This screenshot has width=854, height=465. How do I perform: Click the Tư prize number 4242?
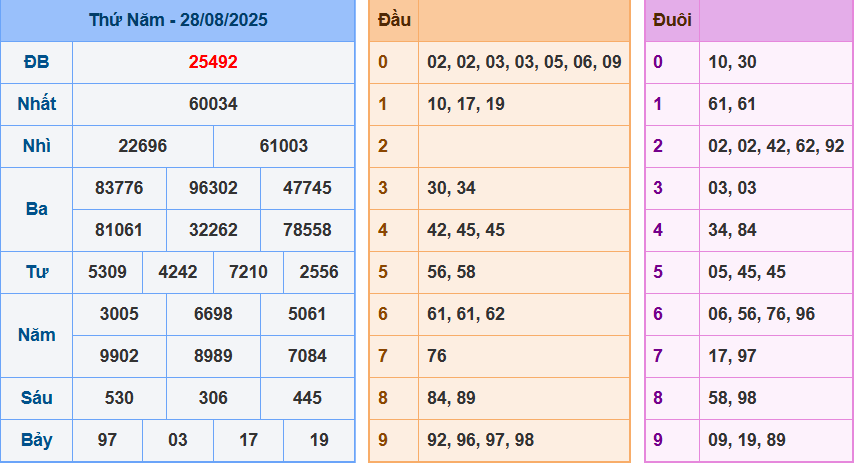coord(178,272)
